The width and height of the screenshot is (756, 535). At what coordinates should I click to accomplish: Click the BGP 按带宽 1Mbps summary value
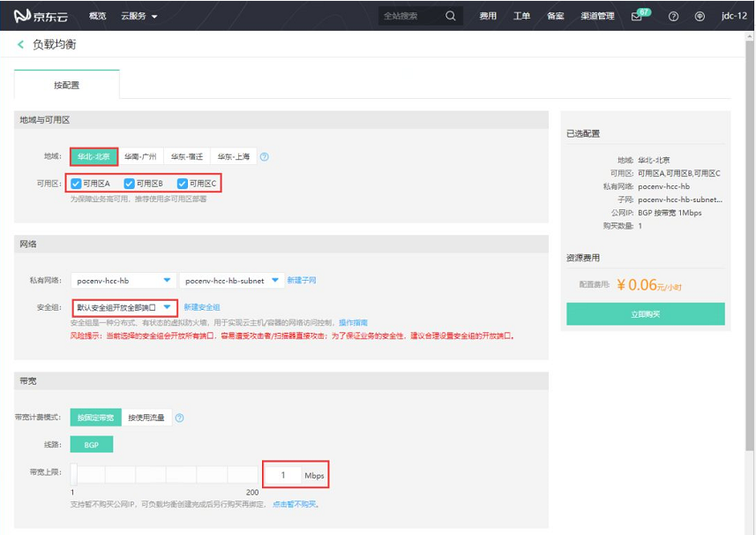pyautogui.click(x=670, y=213)
